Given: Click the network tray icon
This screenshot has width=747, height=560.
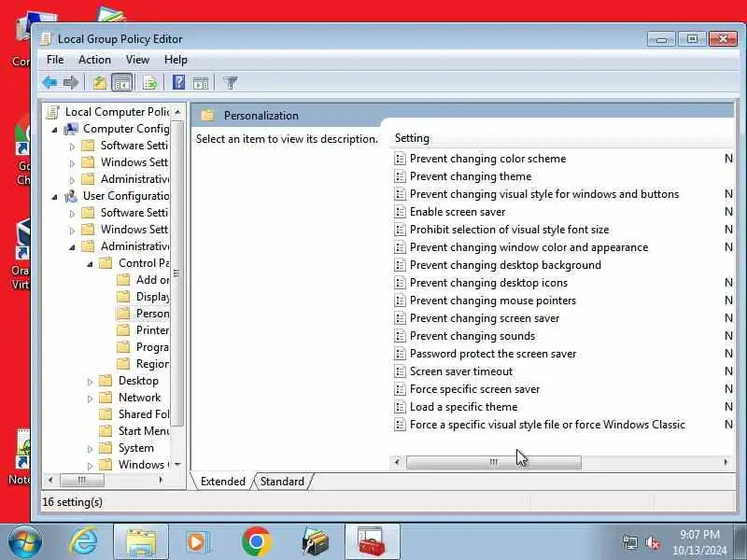Looking at the screenshot, I should click(630, 542).
